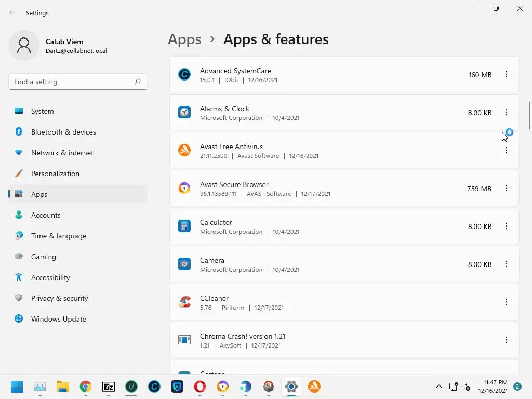532x399 pixels.
Task: Open 7-Zip from the taskbar
Action: tap(109, 387)
